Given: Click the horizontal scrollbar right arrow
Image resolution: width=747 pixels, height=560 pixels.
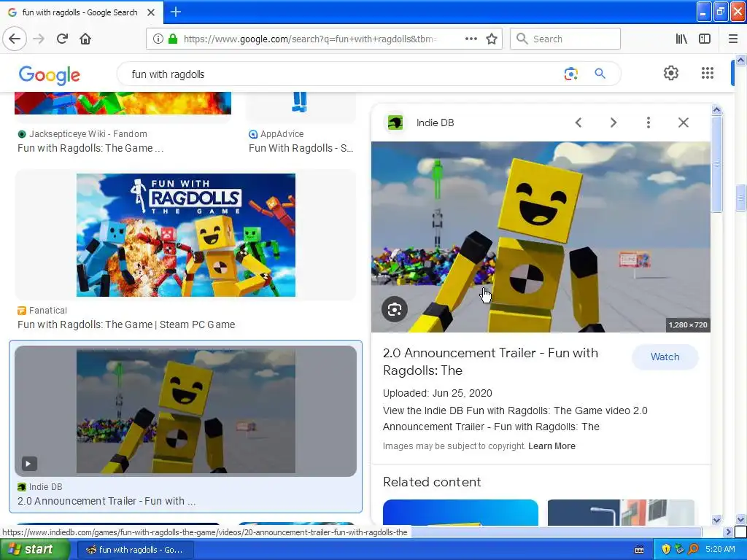Looking at the screenshot, I should point(728,532).
